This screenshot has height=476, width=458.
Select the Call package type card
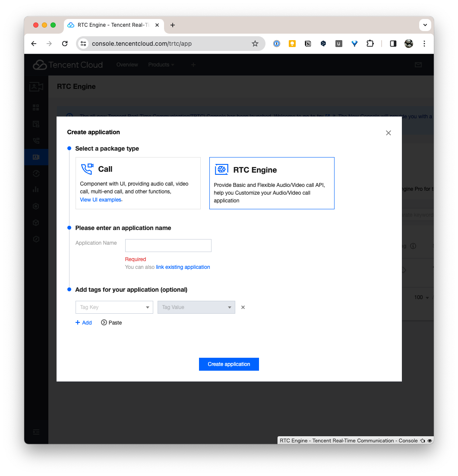click(138, 183)
